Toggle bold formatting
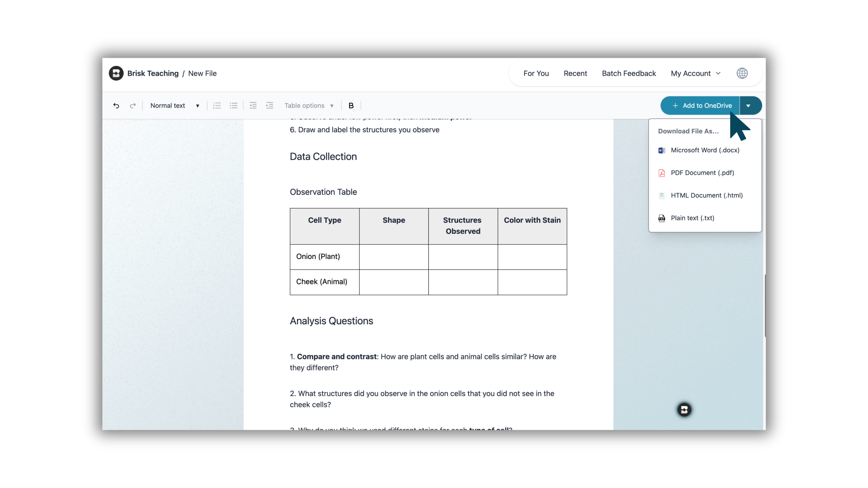Viewport: 868px width, 488px height. click(x=351, y=106)
